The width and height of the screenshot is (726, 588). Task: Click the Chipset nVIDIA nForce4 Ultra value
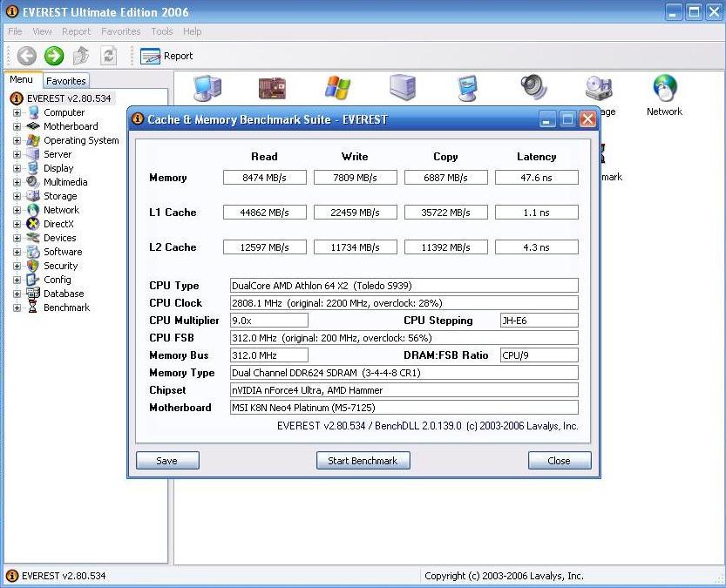[x=404, y=390]
